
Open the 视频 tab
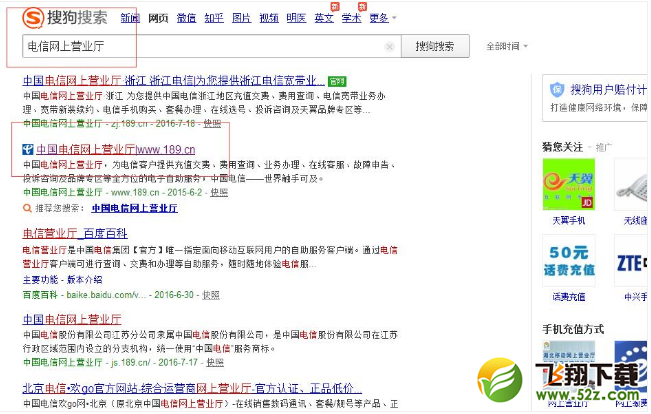[269, 18]
